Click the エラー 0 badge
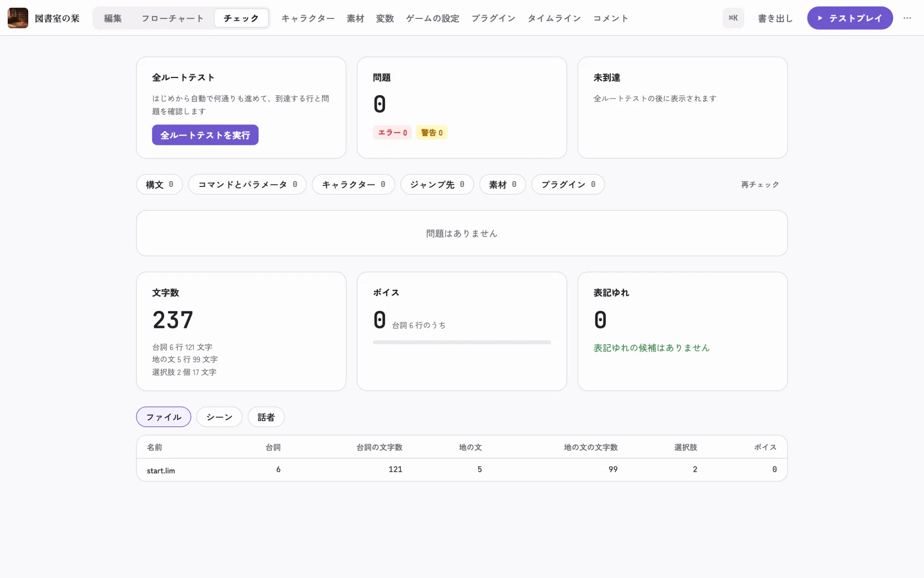Screen dimensions: 924x578 click(392, 133)
